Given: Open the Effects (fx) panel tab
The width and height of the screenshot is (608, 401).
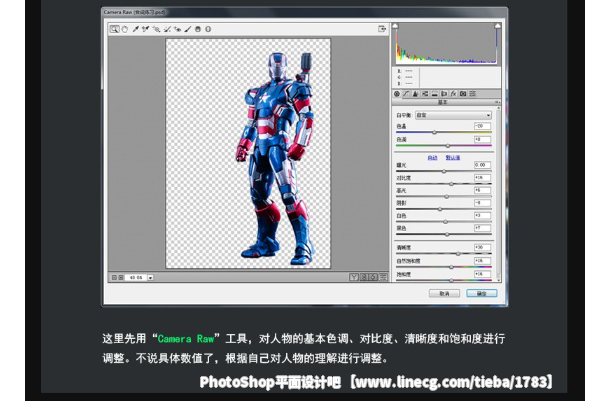Looking at the screenshot, I should pyautogui.click(x=453, y=94).
